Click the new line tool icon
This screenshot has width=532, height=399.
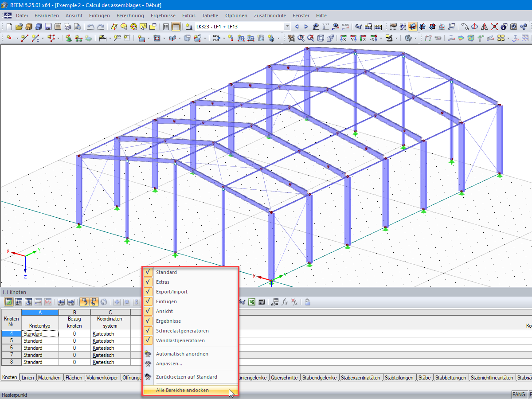point(24,38)
